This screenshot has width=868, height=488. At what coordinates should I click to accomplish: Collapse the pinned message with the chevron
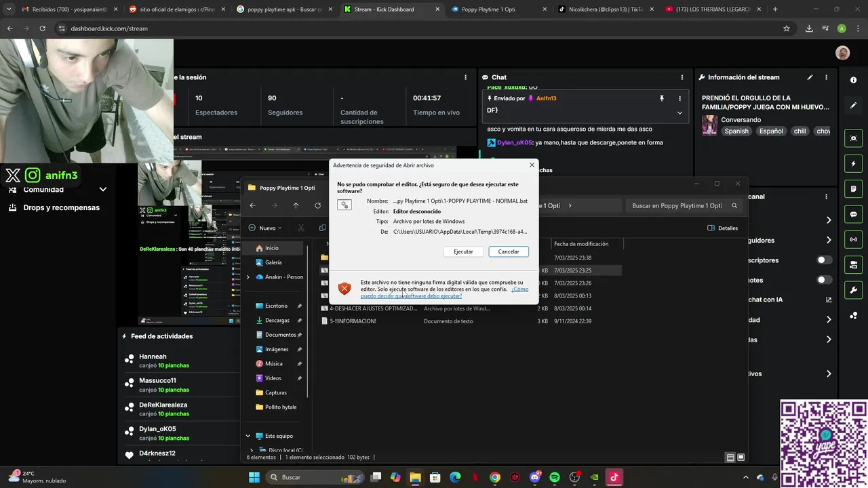point(679,113)
